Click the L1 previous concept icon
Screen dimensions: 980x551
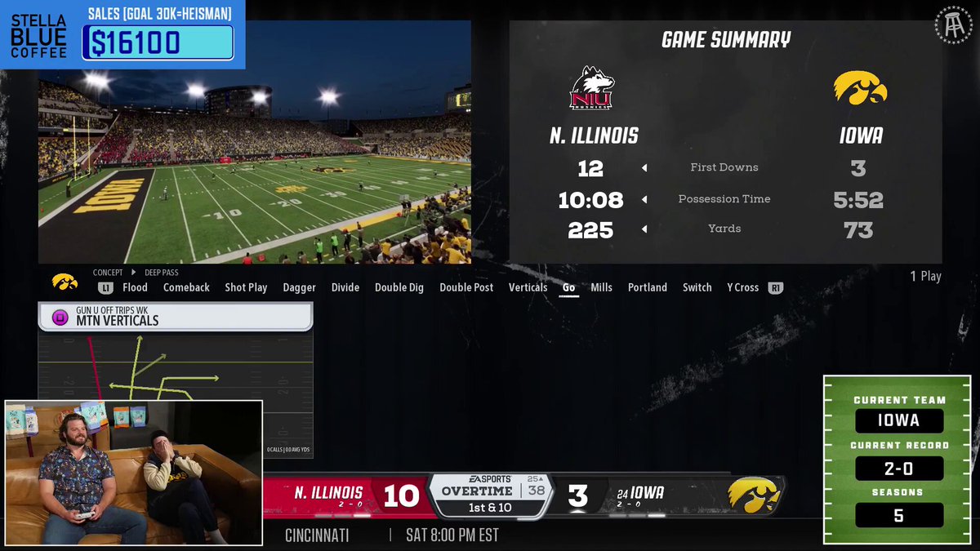click(105, 287)
